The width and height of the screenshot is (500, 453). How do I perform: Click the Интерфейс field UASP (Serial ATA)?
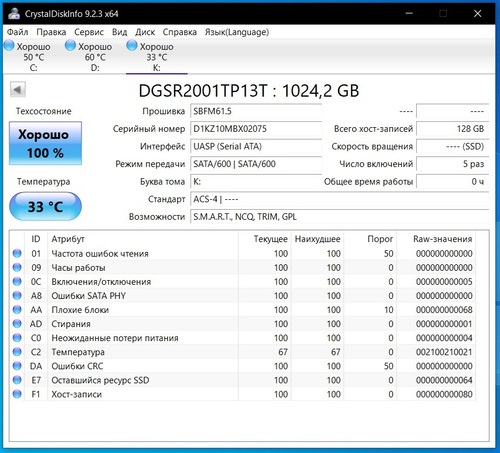[x=256, y=146]
